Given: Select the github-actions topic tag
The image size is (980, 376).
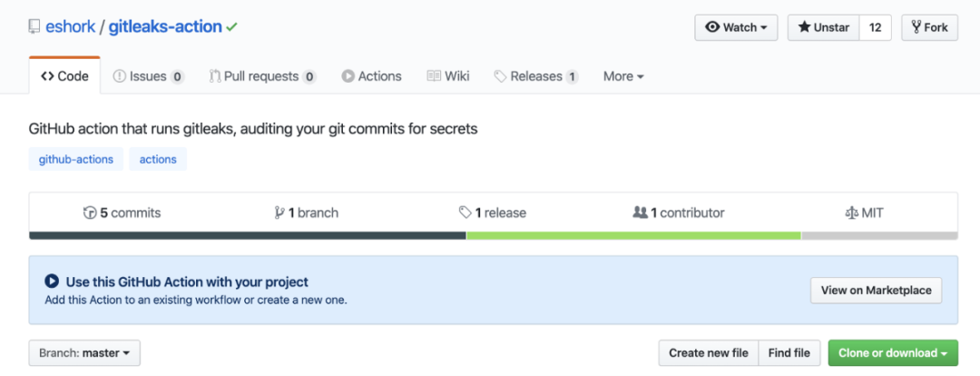Looking at the screenshot, I should tap(76, 159).
